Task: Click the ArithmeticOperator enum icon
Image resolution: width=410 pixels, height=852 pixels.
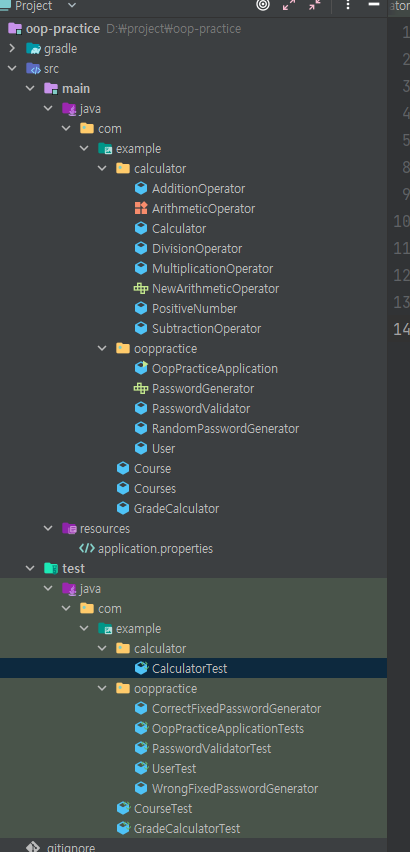Action: tap(141, 209)
